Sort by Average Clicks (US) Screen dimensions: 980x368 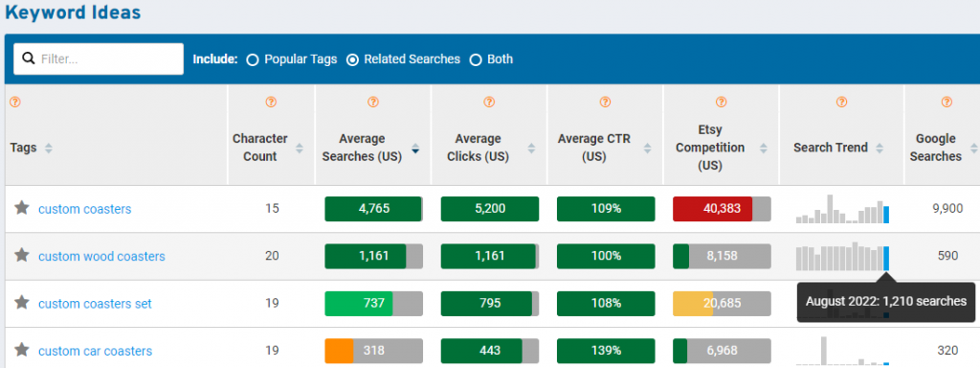coord(531,149)
